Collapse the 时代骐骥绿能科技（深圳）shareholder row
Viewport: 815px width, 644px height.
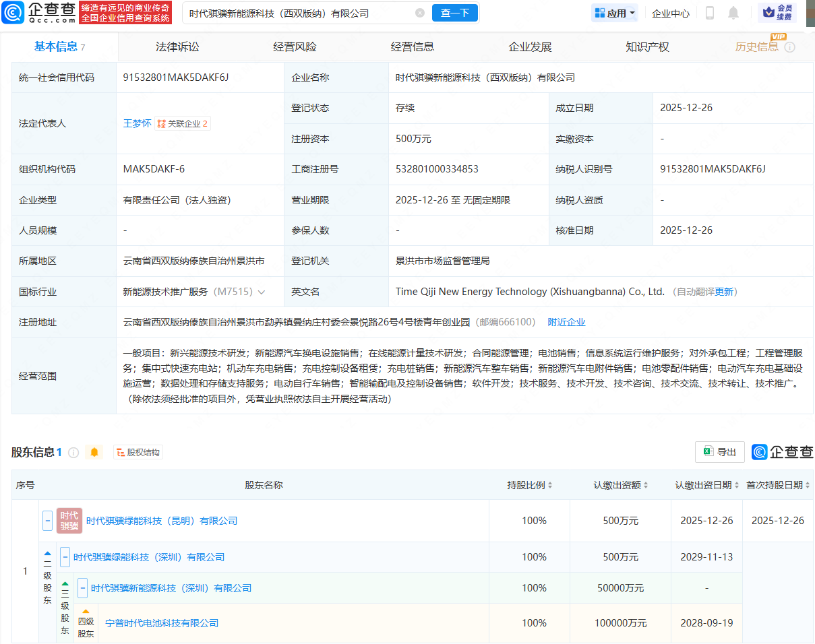click(x=65, y=557)
